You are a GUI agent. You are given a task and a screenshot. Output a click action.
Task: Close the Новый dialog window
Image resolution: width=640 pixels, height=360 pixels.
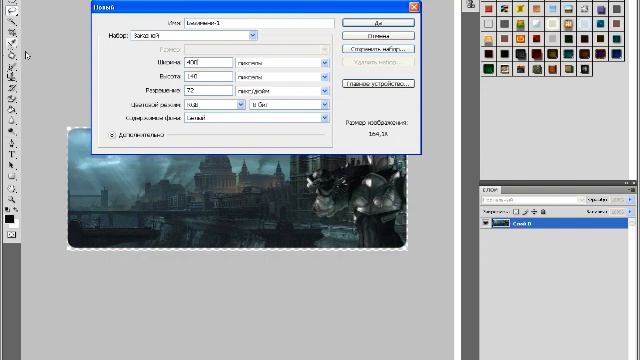[414, 7]
